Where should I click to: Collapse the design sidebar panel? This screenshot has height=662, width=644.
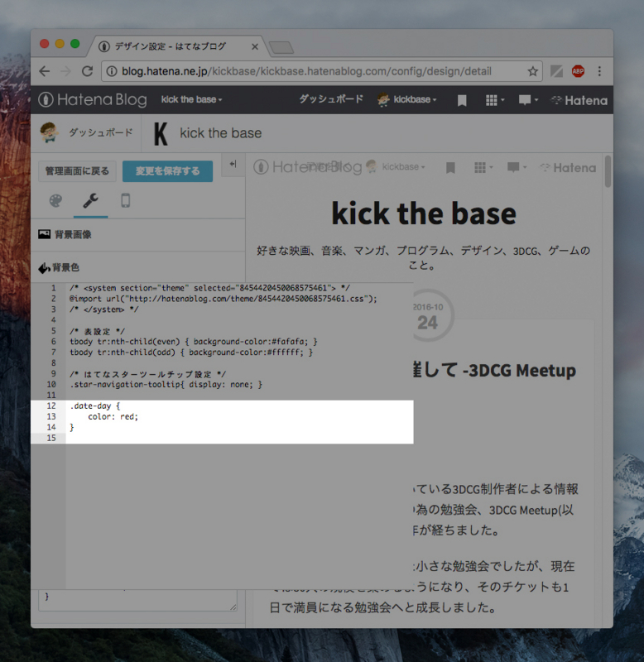click(x=233, y=164)
